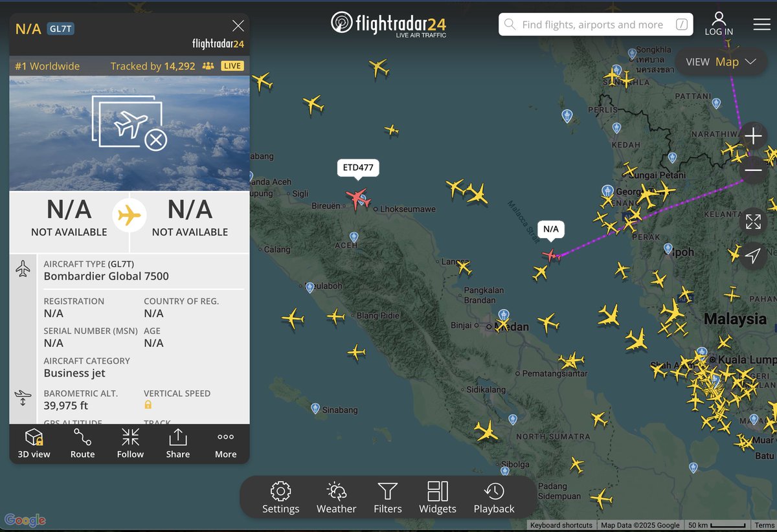Open the Weather layer options
The width and height of the screenshot is (777, 532).
pyautogui.click(x=336, y=498)
